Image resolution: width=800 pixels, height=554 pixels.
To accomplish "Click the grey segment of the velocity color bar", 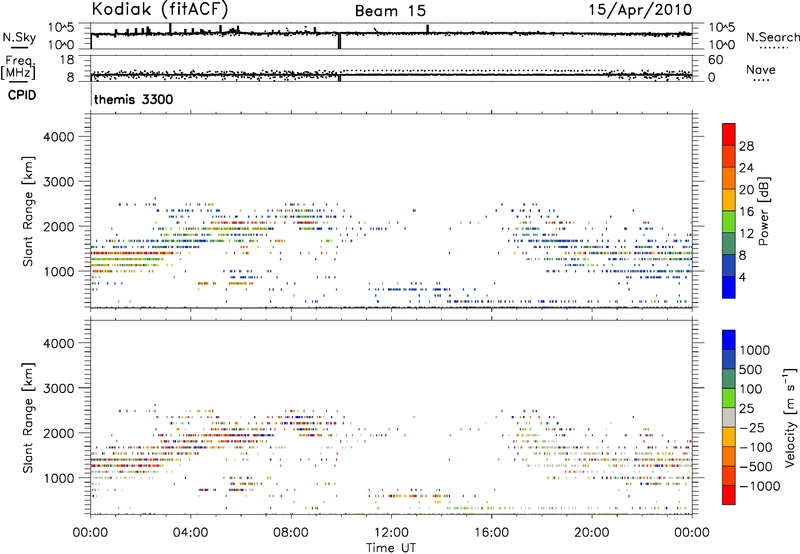I will pyautogui.click(x=729, y=417).
